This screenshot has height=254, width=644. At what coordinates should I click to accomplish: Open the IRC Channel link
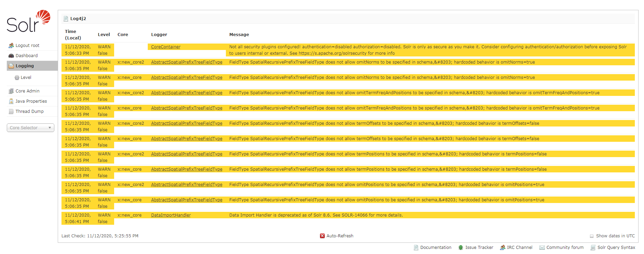520,248
